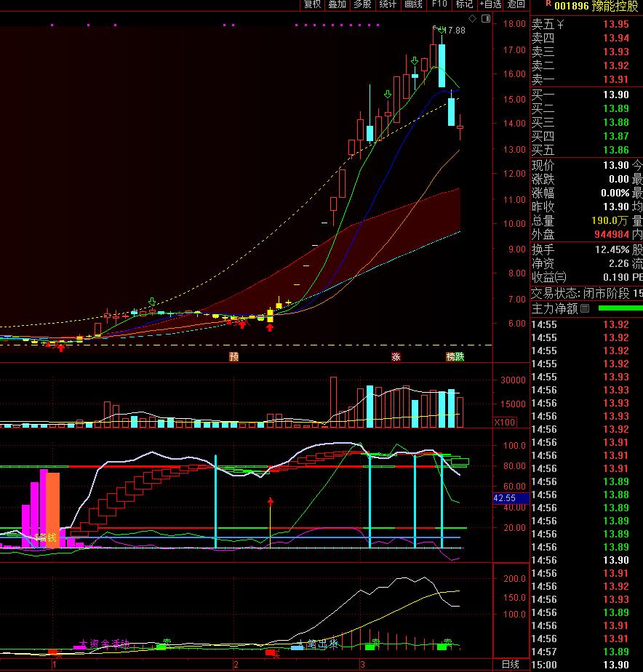Toggle the side panel icon beside the diamond

point(486,18)
